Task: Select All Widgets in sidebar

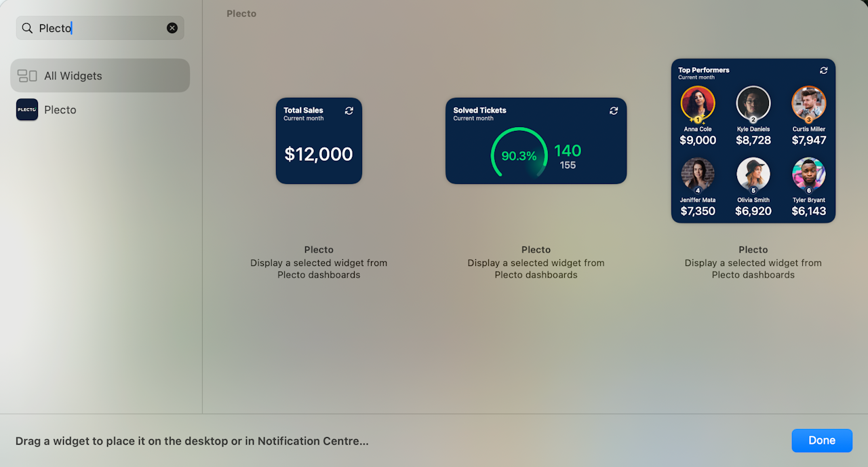Action: pos(100,76)
